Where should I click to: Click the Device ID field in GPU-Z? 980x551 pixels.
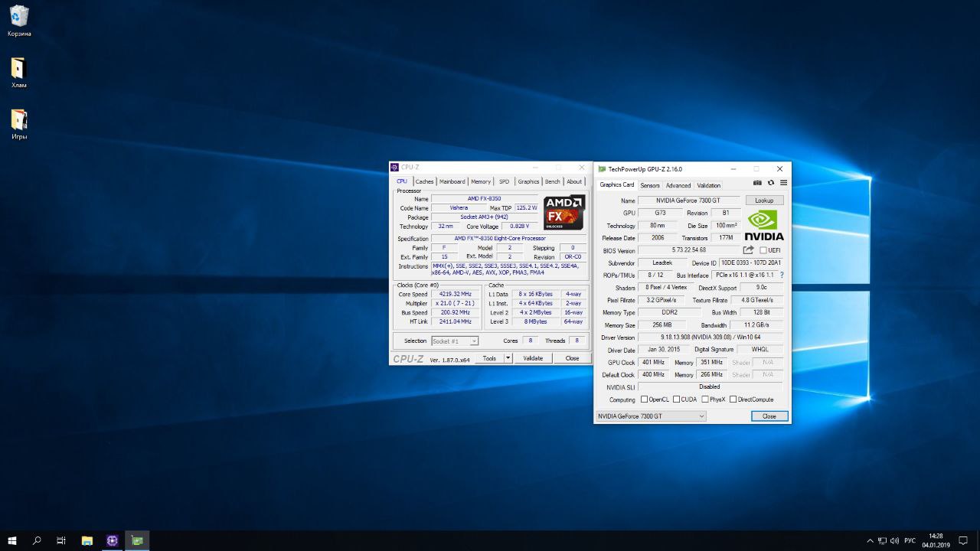(x=751, y=262)
